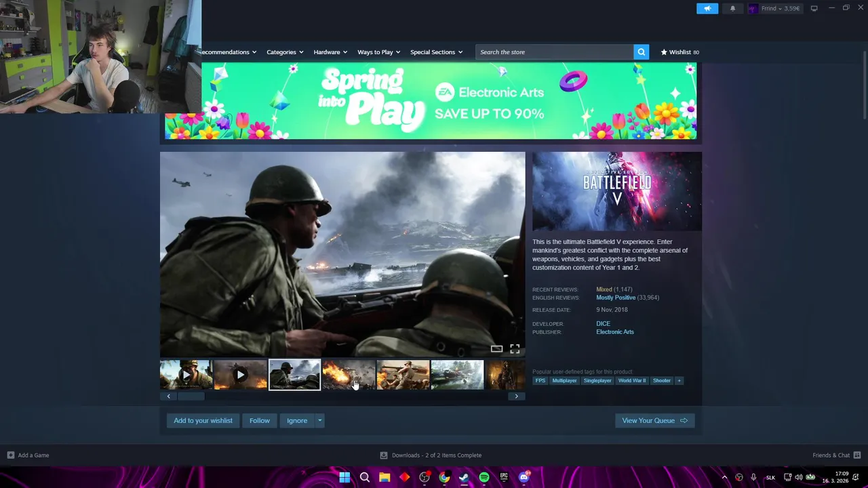This screenshot has width=868, height=488.
Task: Expand the Special Sections menu
Action: (436, 52)
